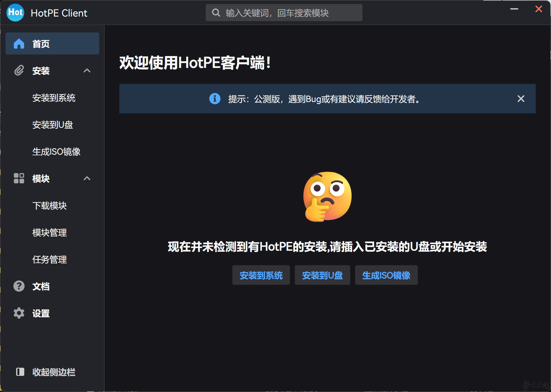The width and height of the screenshot is (551, 392).
Task: Click the blue 安装到U盘 button
Action: click(x=322, y=275)
